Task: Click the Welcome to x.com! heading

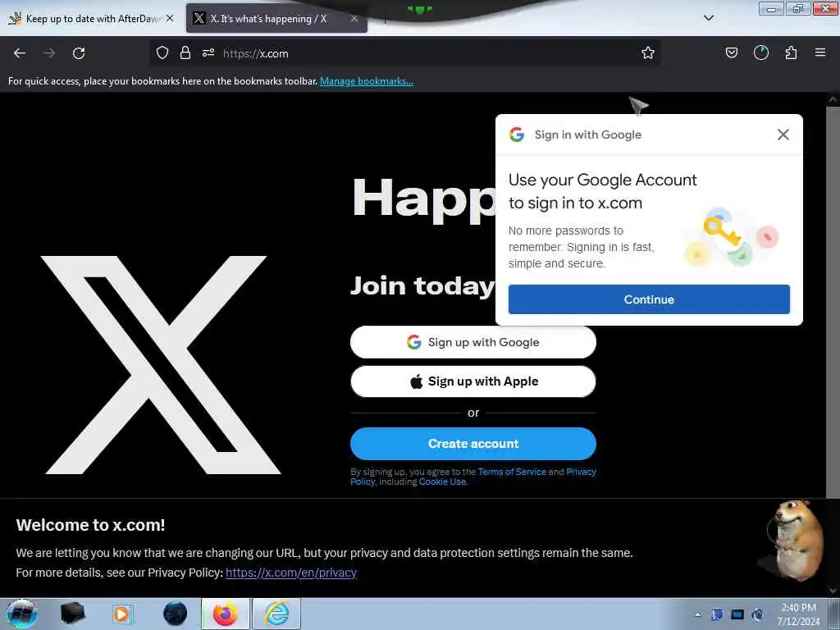Action: (90, 525)
